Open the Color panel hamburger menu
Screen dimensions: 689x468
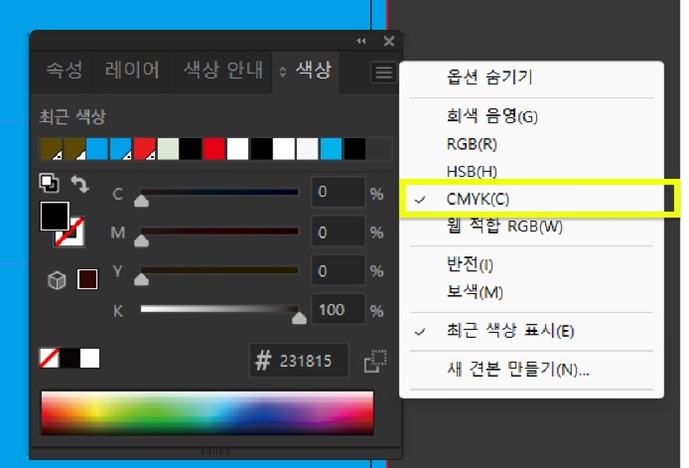tap(384, 72)
